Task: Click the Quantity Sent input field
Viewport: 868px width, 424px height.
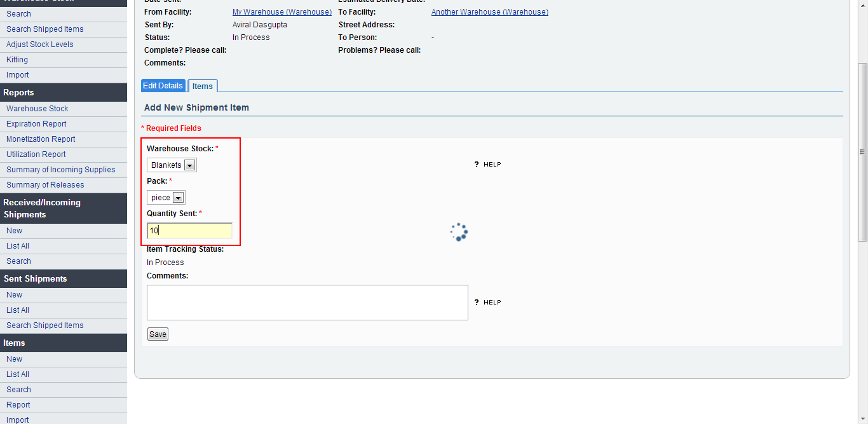Action: point(189,231)
